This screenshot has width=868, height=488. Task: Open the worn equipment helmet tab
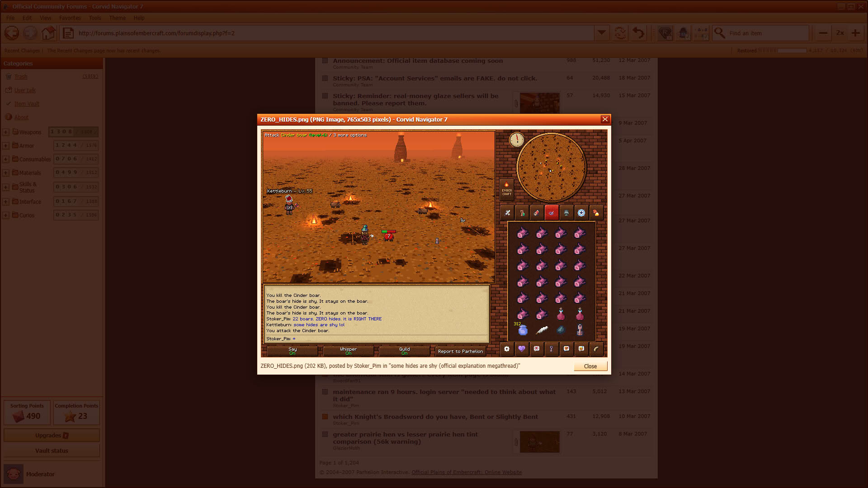tap(566, 213)
